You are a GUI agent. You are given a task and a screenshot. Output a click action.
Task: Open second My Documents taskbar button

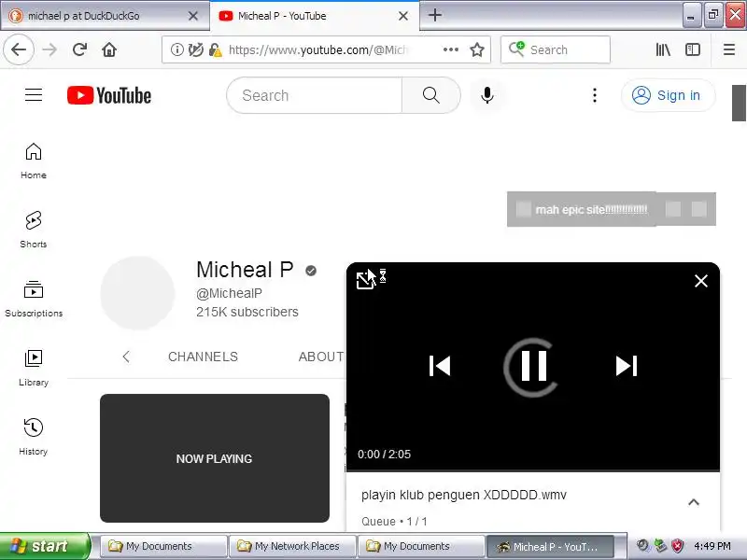pos(421,546)
